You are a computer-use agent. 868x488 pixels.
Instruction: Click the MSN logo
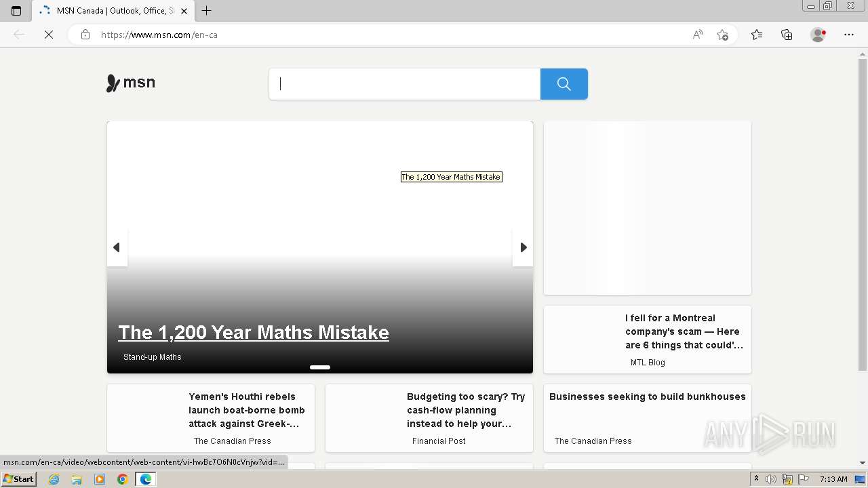(x=131, y=83)
